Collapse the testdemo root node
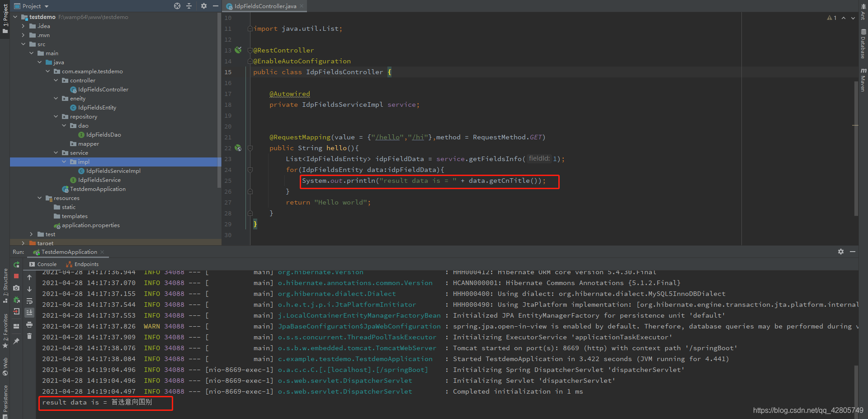Image resolution: width=868 pixels, height=419 pixels. (15, 17)
